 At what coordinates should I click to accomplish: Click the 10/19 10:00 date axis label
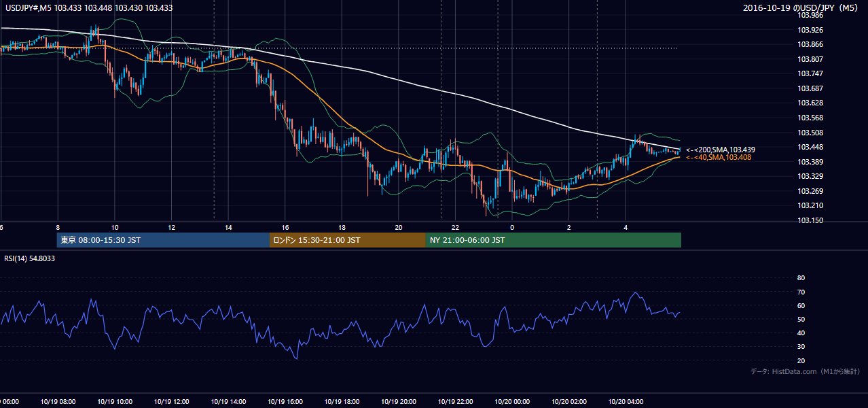(x=115, y=402)
